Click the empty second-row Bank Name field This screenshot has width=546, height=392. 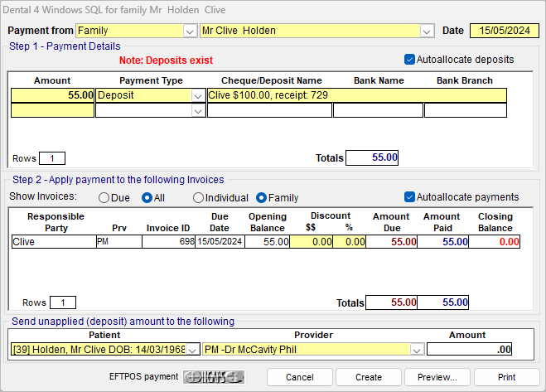[378, 110]
